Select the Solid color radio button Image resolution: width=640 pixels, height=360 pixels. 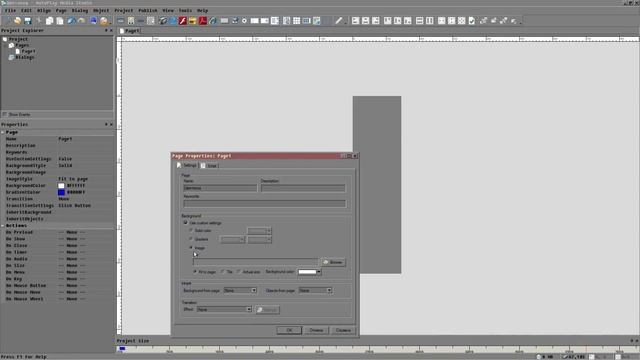coord(191,231)
